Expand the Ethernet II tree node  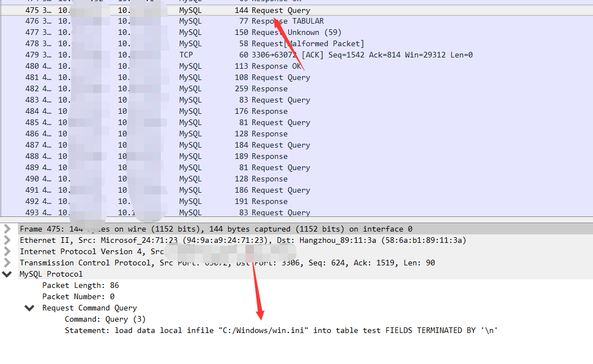[x=7, y=240]
